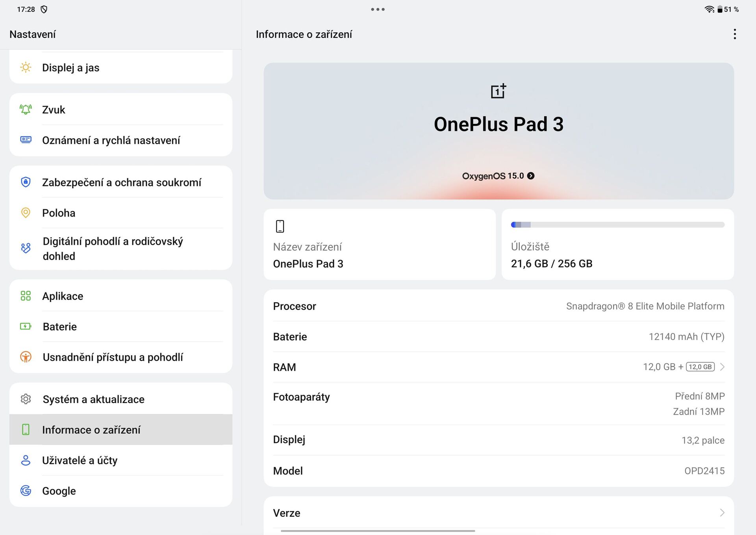Expand the Verze section chevron
The image size is (756, 535).
point(723,513)
